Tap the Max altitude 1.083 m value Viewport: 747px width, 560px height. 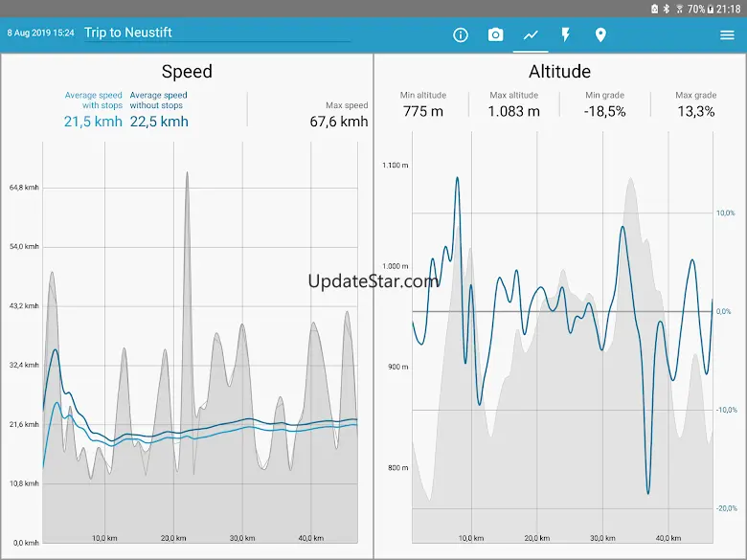click(x=513, y=111)
